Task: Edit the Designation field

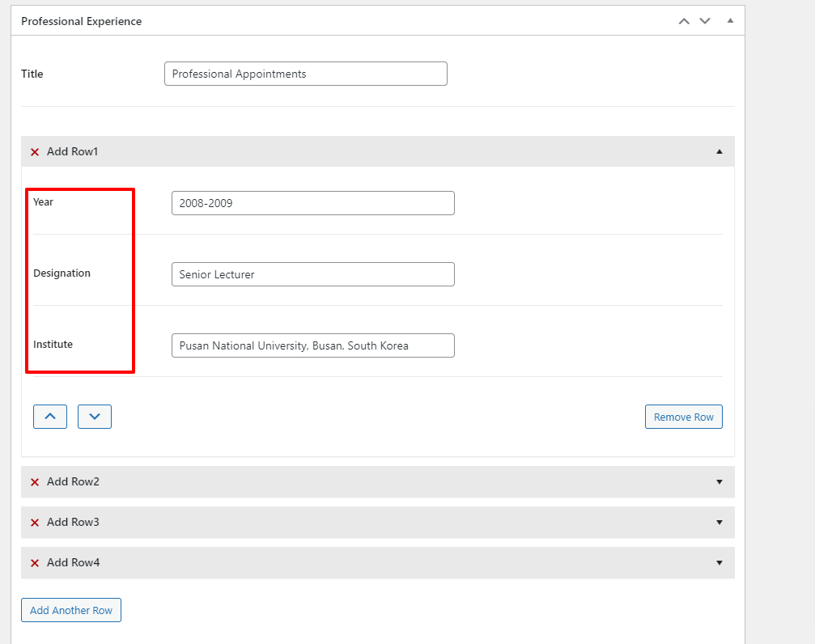Action: pos(312,274)
